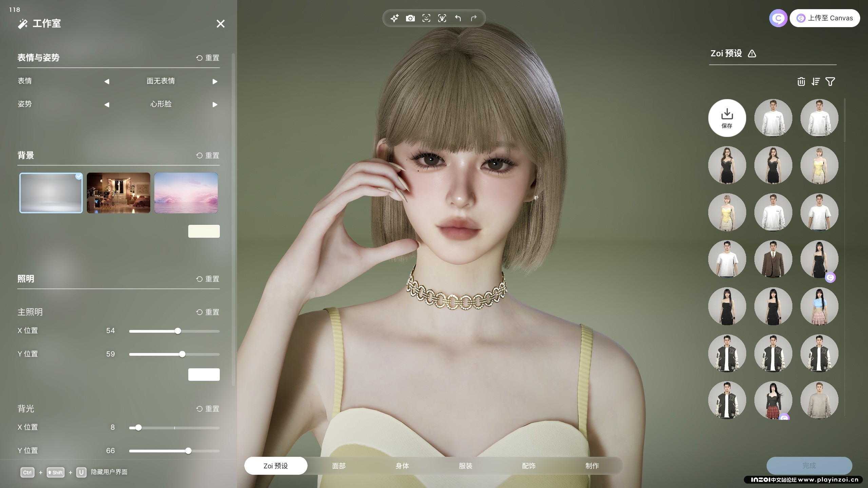
Task: Open the Canvas profile circle icon
Action: pos(778,18)
